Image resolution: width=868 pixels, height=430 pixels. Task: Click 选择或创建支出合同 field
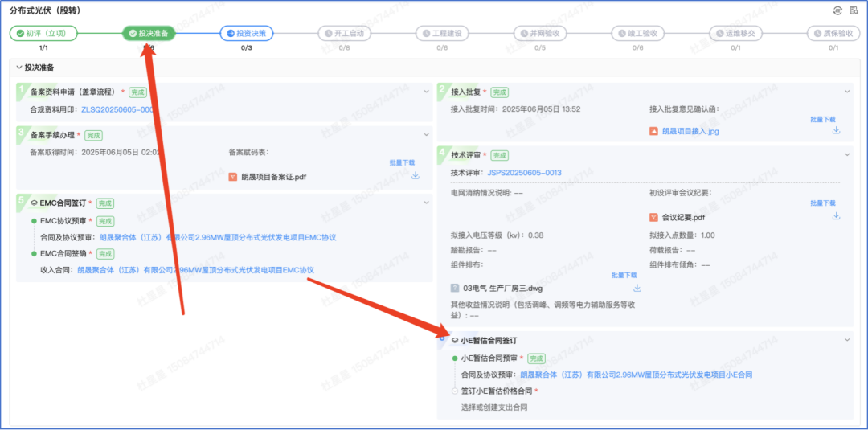click(x=494, y=407)
